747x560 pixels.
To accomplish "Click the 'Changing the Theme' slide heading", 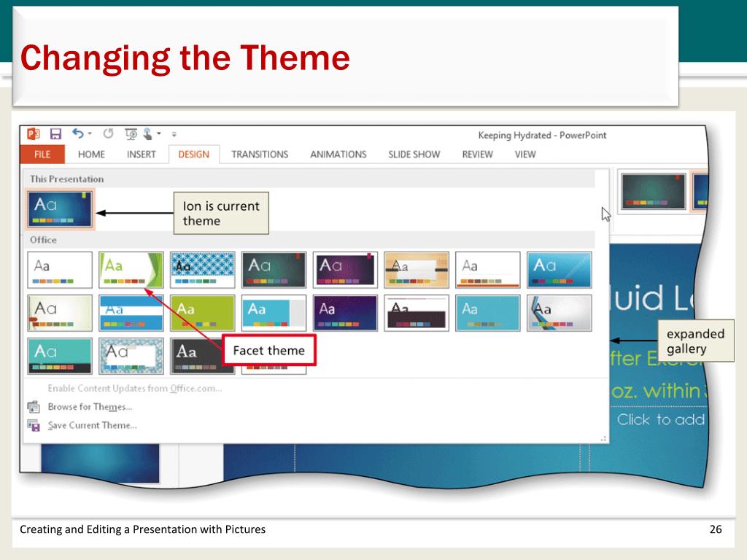I will click(185, 58).
